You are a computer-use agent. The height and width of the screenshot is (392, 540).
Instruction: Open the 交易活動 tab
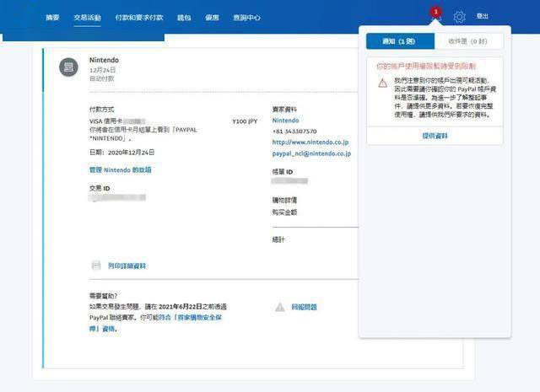(x=87, y=17)
